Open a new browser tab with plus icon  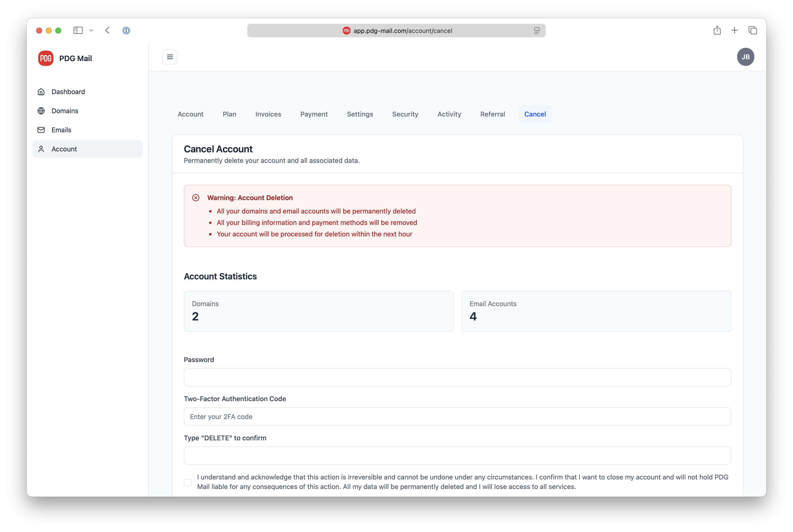tap(734, 30)
